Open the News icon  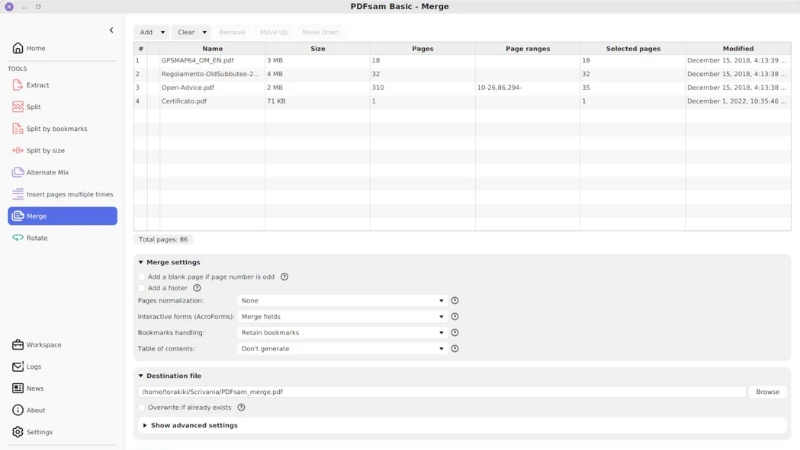(x=18, y=388)
